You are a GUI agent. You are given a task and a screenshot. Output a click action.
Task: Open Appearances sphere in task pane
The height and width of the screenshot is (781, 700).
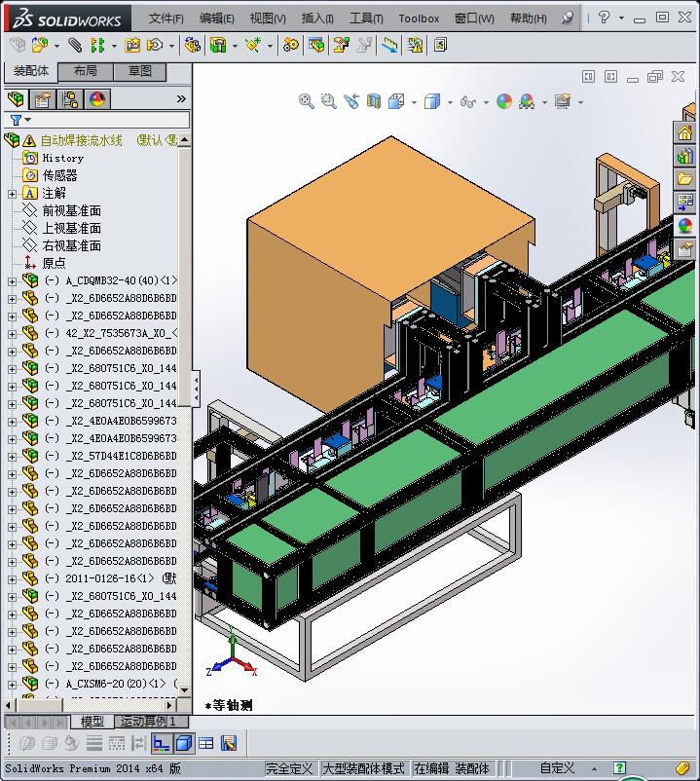[684, 225]
